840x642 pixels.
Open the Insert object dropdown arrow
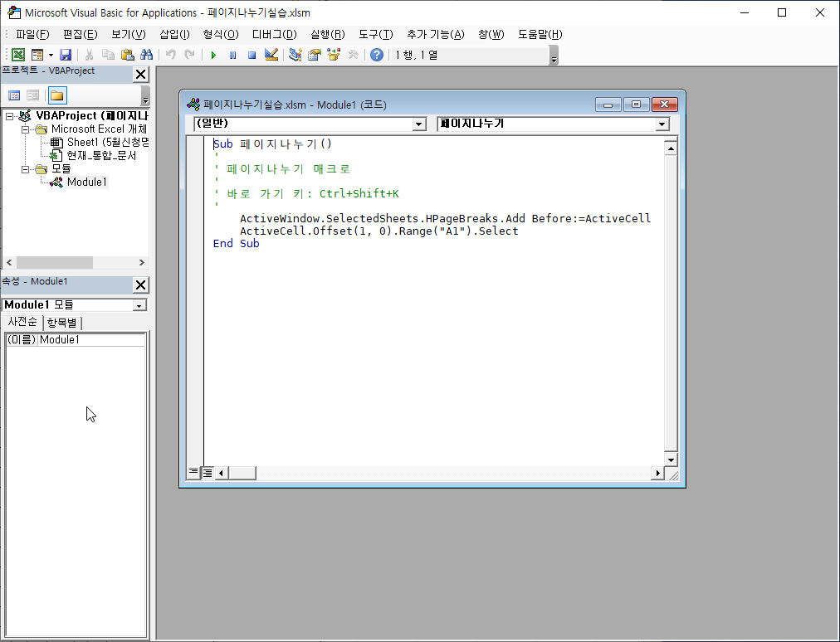click(51, 55)
